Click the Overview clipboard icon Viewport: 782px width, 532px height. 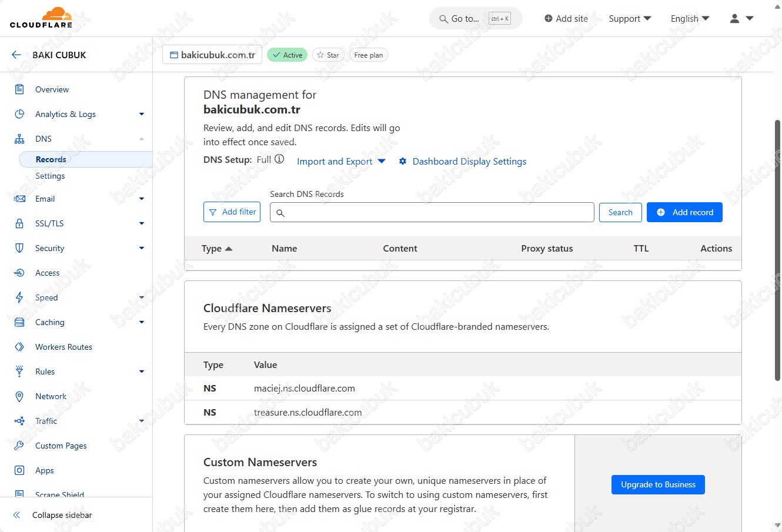pos(19,89)
